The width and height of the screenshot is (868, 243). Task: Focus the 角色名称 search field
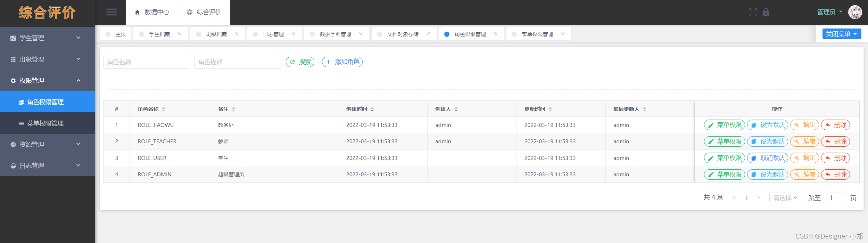(147, 62)
